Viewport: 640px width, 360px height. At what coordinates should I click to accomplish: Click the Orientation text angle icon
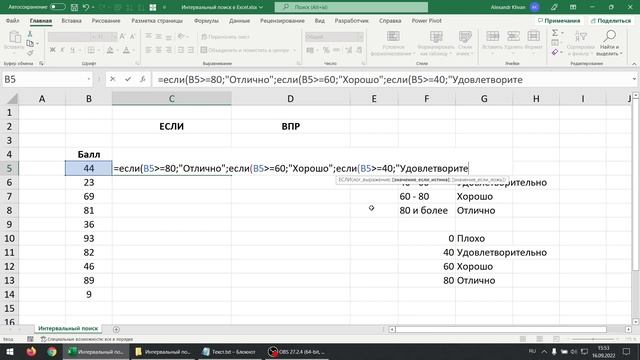[x=182, y=36]
